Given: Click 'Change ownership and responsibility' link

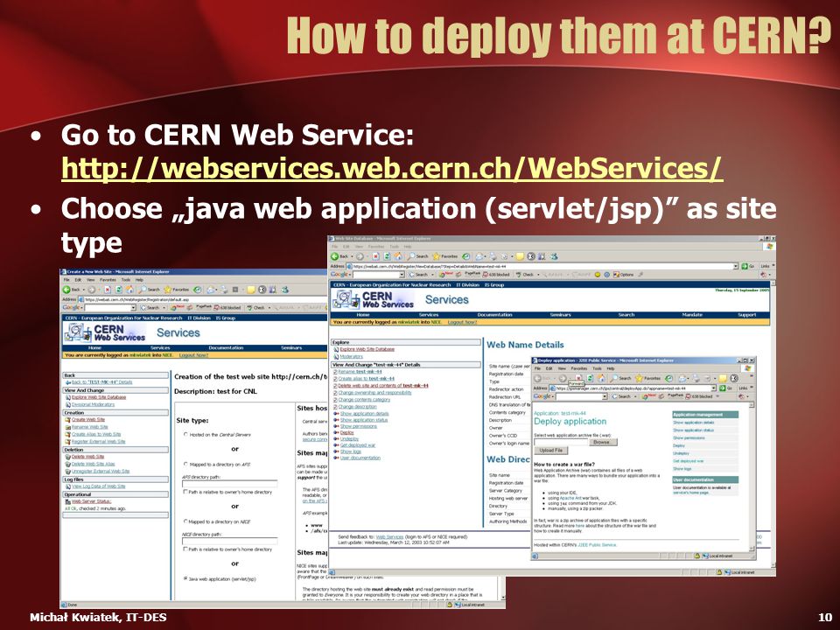Looking at the screenshot, I should [x=375, y=393].
